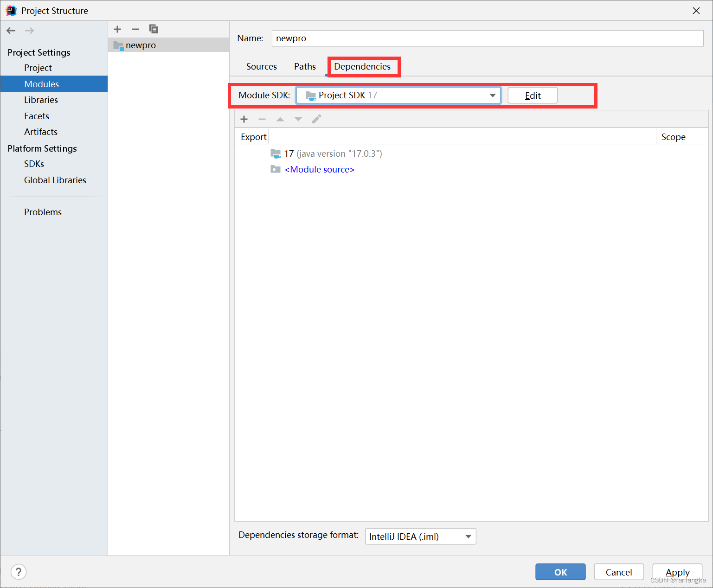
Task: Close the Project Structure dialog
Action: coord(696,11)
